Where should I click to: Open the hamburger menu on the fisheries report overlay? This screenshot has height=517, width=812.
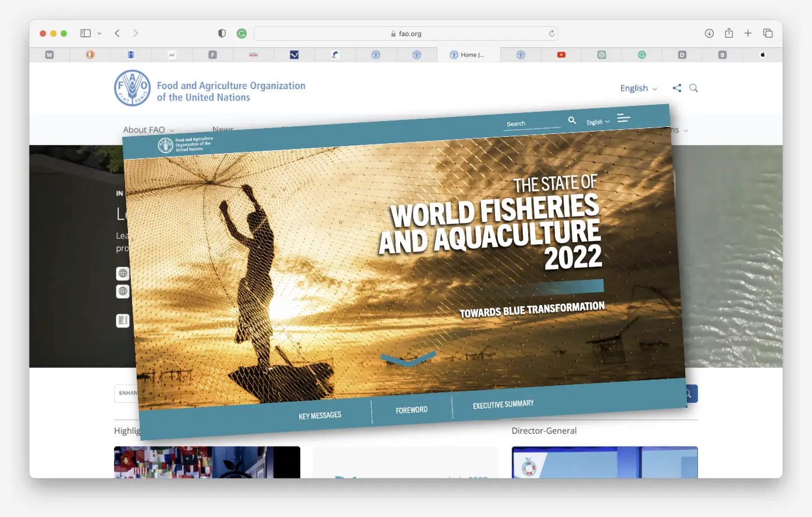click(x=624, y=118)
